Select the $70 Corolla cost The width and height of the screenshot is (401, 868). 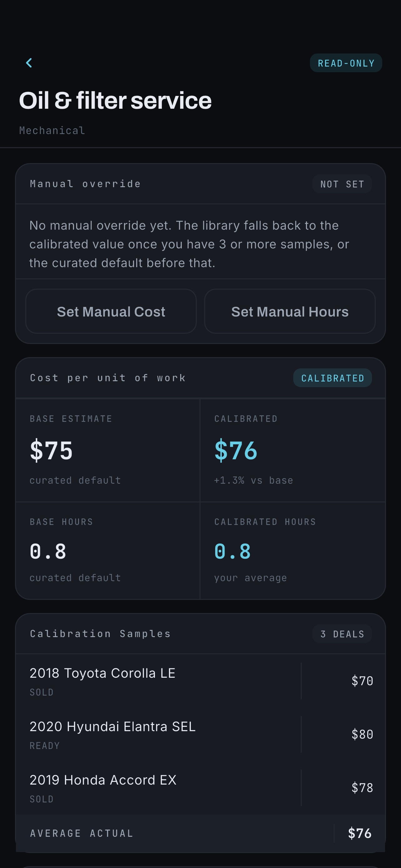(362, 681)
